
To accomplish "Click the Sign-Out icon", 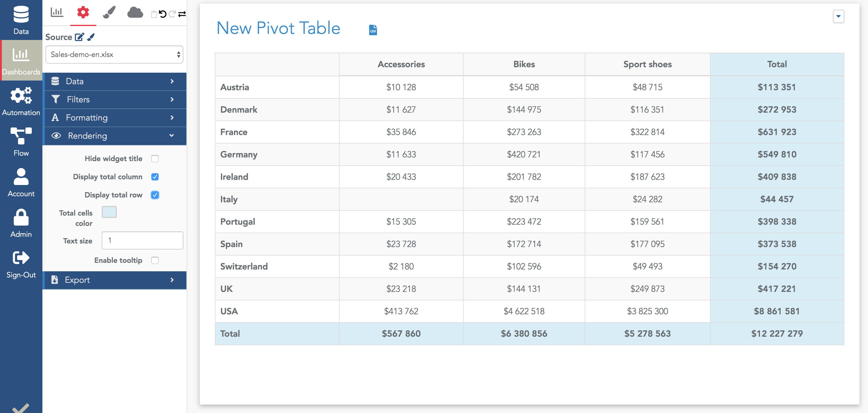I will pos(21,258).
